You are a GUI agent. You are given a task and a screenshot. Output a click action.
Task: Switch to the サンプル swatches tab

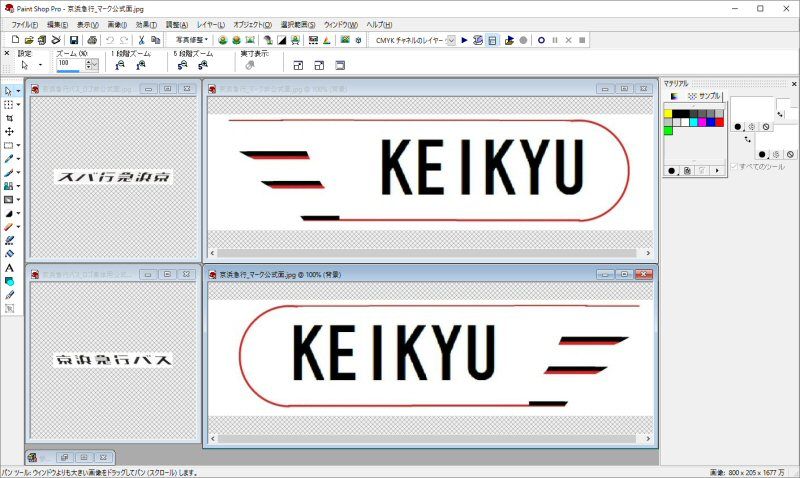click(704, 96)
